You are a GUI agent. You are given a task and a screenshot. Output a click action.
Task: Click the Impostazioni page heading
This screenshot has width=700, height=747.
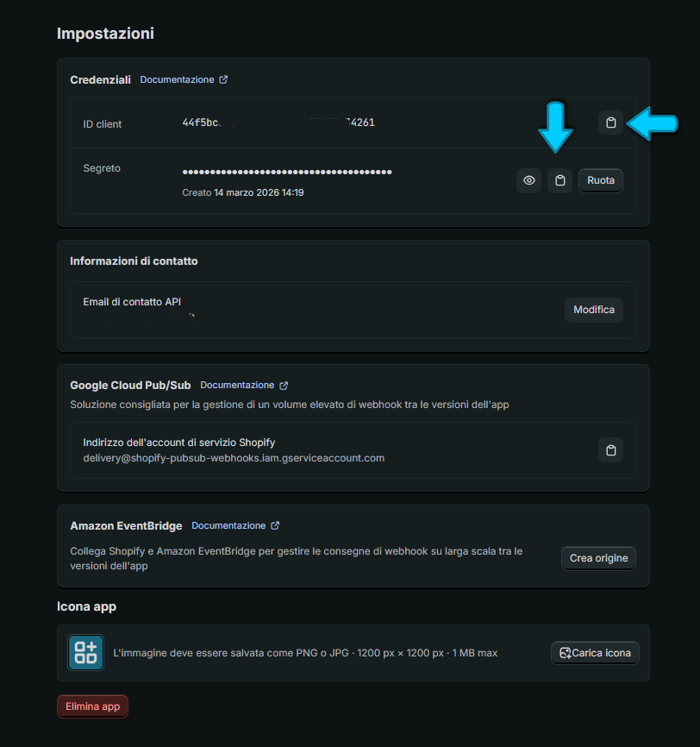coord(105,34)
